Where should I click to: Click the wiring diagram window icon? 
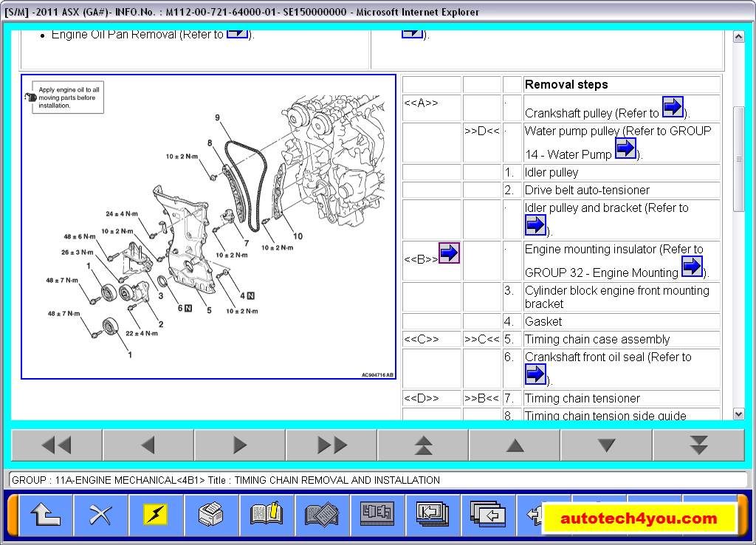click(x=377, y=515)
